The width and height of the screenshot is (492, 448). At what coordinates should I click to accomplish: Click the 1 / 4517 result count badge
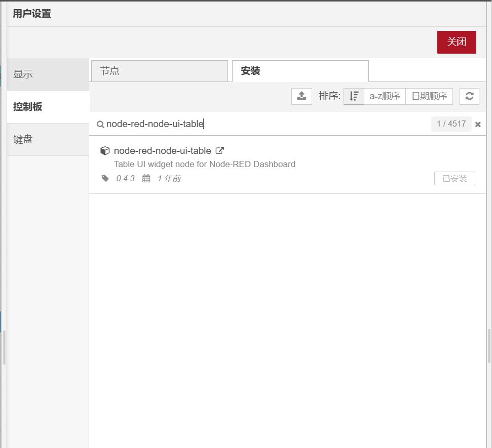(451, 124)
